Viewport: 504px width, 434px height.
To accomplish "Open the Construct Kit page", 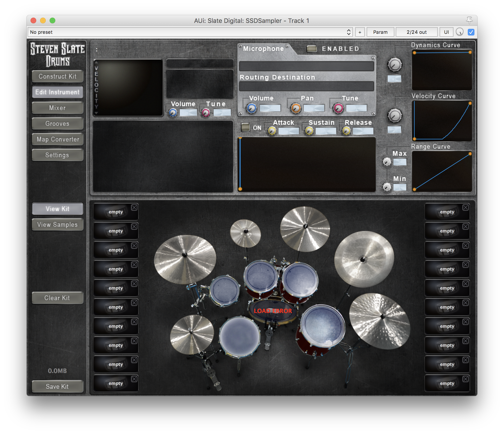I will click(x=57, y=76).
